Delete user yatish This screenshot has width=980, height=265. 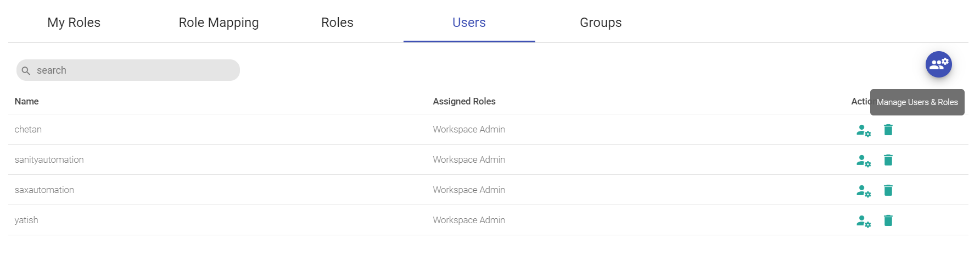point(888,220)
